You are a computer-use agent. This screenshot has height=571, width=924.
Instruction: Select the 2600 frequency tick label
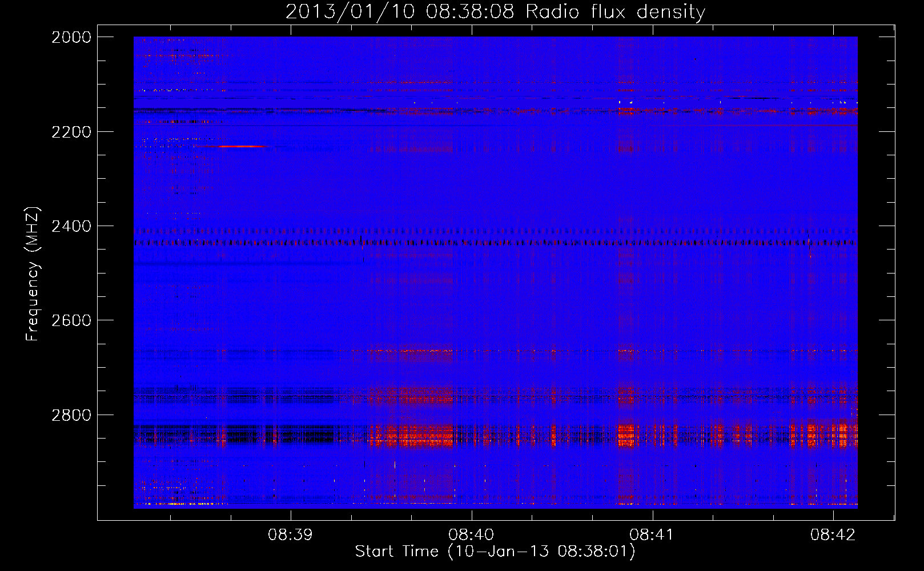[71, 320]
